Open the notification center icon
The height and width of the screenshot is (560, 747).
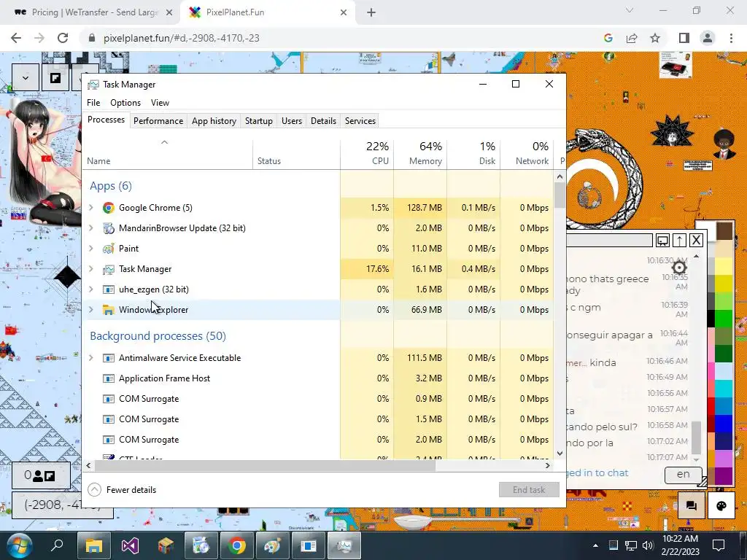point(719,545)
